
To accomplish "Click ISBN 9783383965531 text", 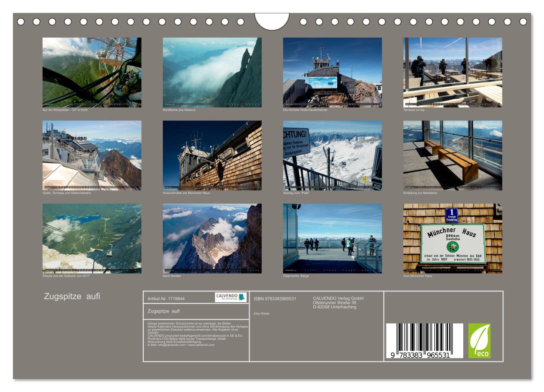I will (275, 299).
